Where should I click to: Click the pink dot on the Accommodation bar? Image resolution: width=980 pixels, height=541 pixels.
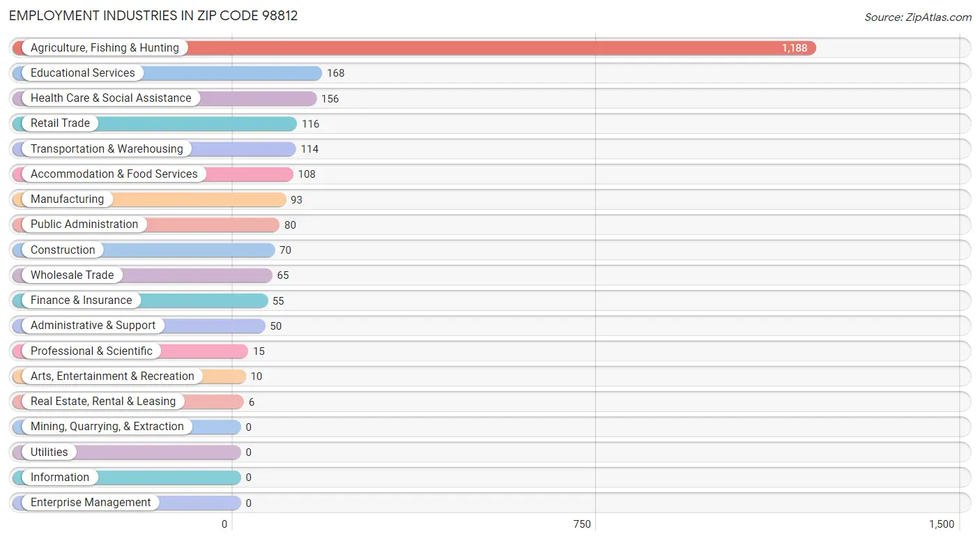[20, 174]
